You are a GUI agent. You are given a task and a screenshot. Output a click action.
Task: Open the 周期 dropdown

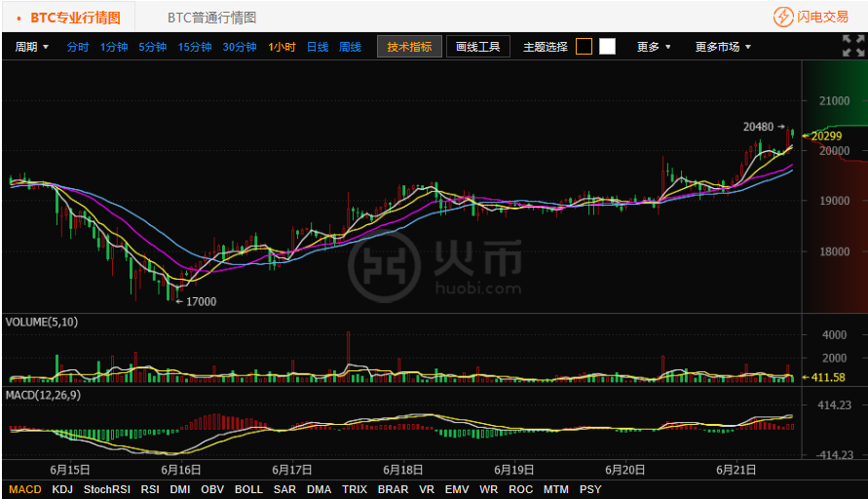tap(31, 47)
